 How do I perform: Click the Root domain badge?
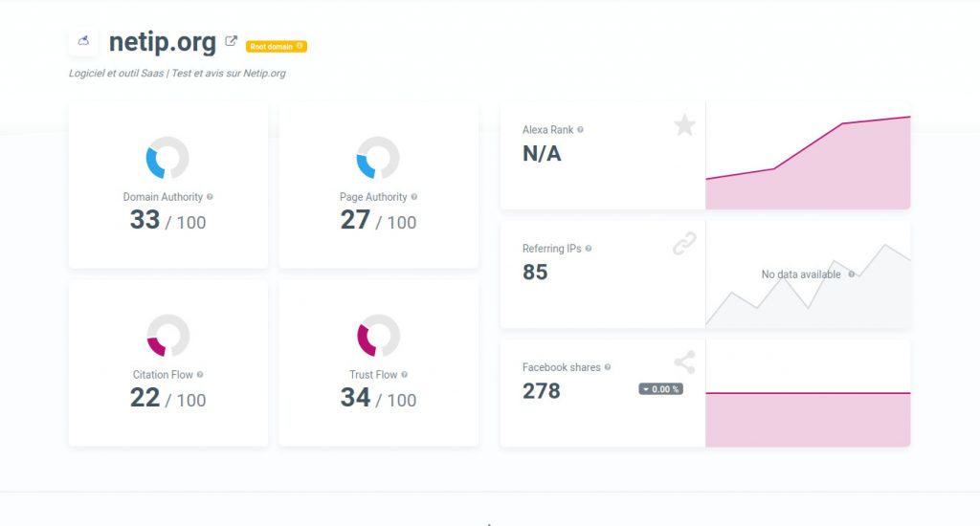(x=277, y=46)
